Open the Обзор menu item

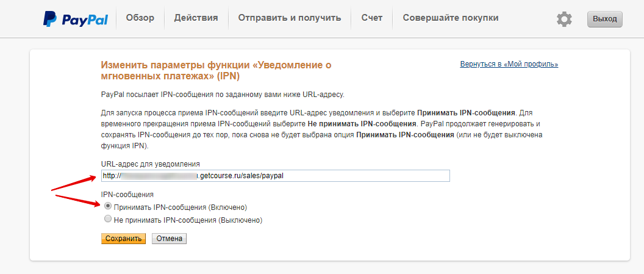[140, 18]
